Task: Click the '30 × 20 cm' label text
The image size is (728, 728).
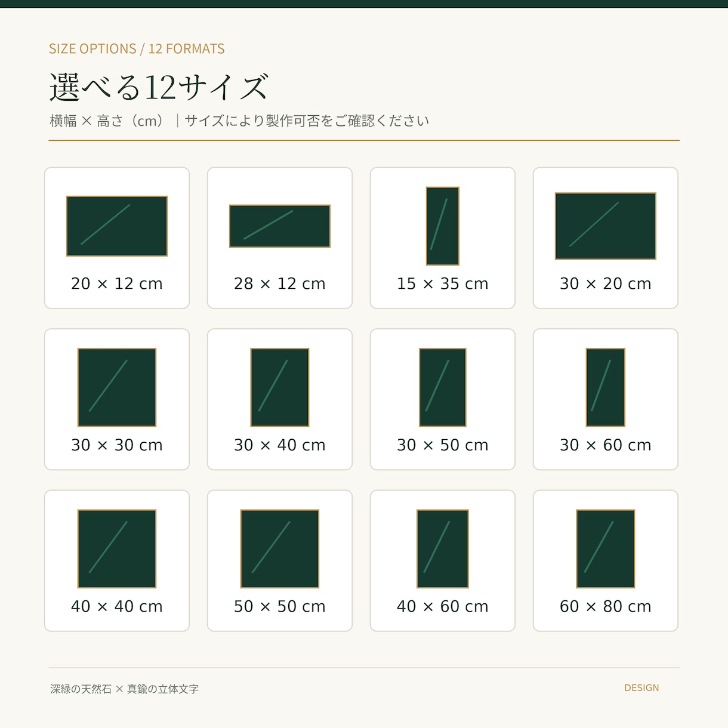Action: tap(606, 283)
